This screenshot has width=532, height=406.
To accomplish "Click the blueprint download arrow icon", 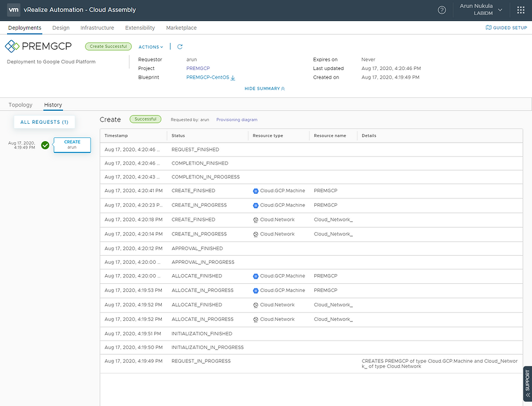I will [x=233, y=78].
